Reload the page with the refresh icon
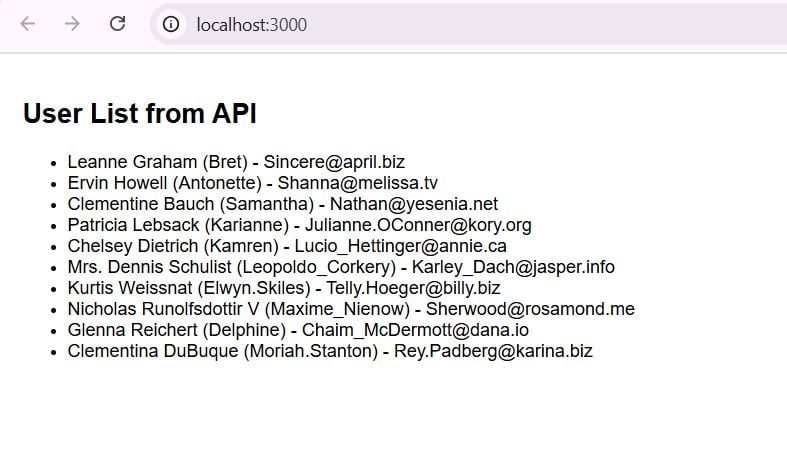This screenshot has height=468, width=787. [117, 24]
